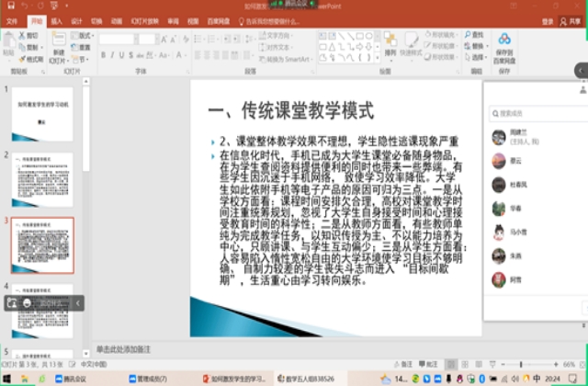Image resolution: width=588 pixels, height=386 pixels.
Task: Open the Insert ribbon tab
Action: [x=57, y=18]
